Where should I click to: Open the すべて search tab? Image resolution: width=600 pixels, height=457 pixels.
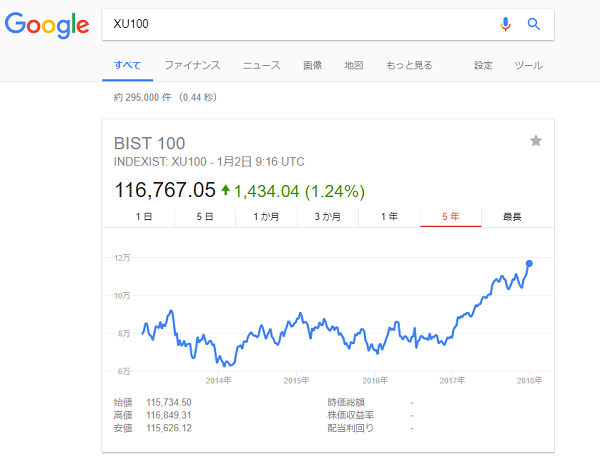click(x=127, y=65)
